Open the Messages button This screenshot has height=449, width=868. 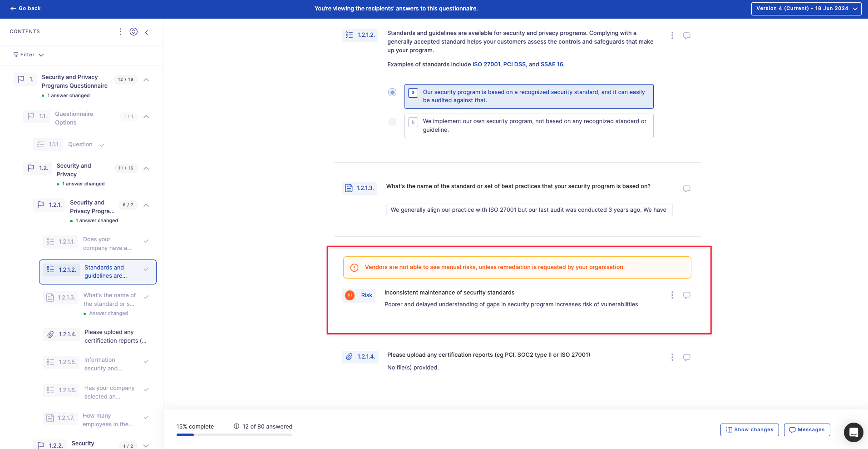pyautogui.click(x=807, y=430)
